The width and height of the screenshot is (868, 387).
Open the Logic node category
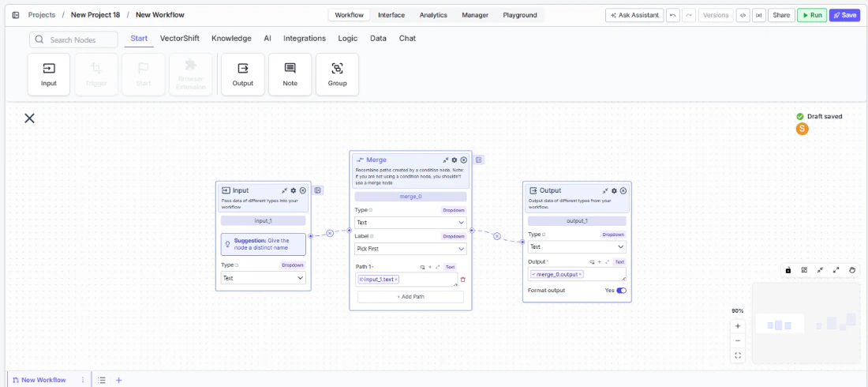(348, 38)
